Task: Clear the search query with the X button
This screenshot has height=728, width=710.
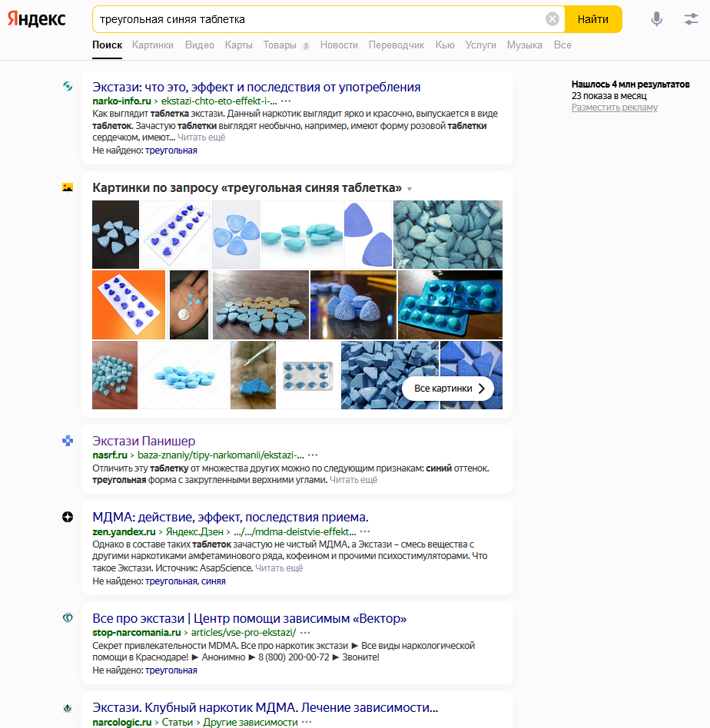Action: (x=552, y=19)
